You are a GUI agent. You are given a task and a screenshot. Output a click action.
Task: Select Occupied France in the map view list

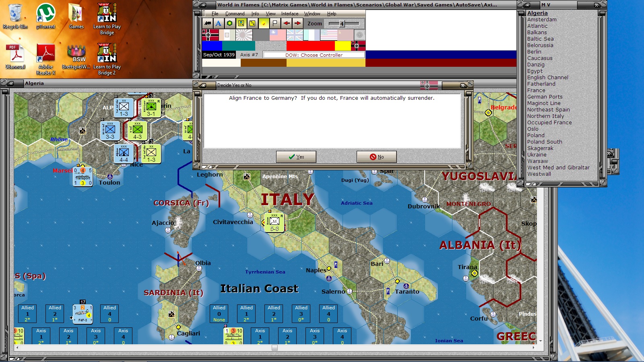549,122
